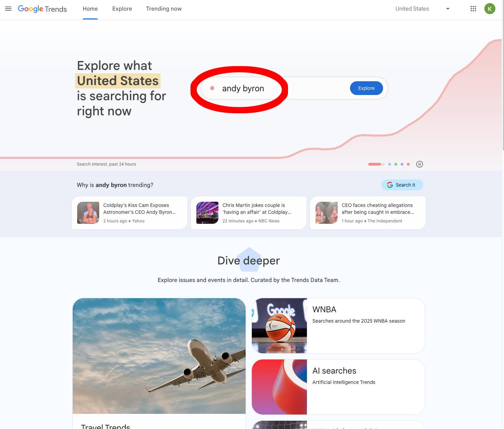Open the NBC News Chris Martin article
Viewport: 504px width, 429px height.
click(249, 213)
